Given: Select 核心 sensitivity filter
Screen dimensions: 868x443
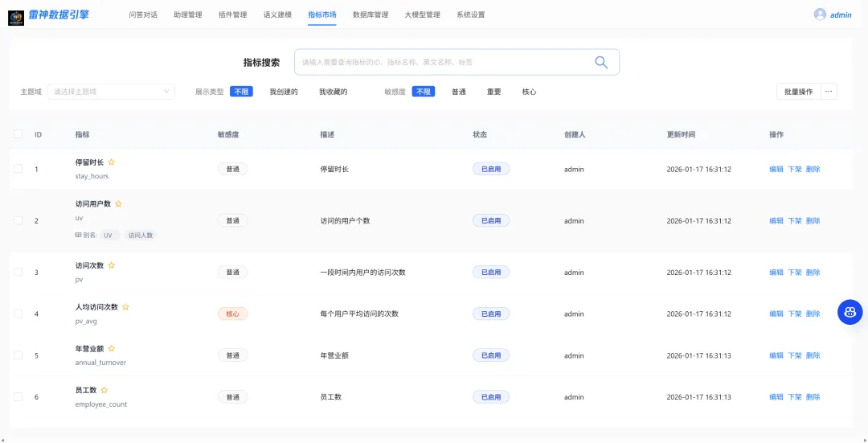Looking at the screenshot, I should pos(529,92).
